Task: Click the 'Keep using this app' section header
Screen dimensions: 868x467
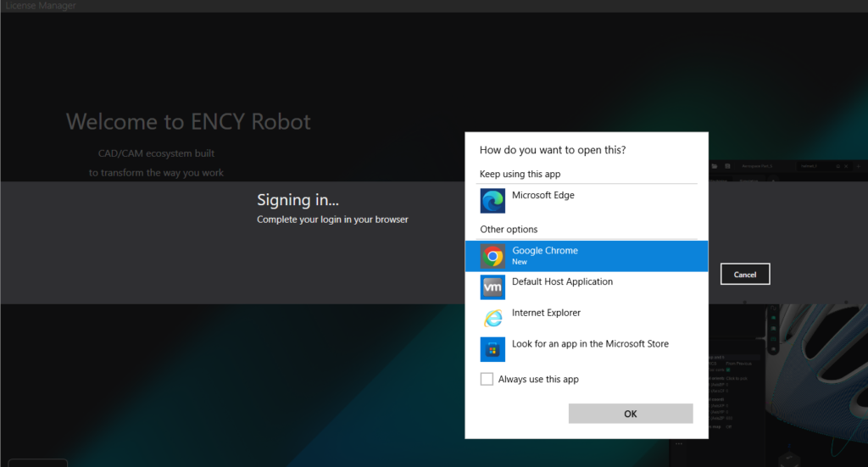Action: pyautogui.click(x=520, y=175)
